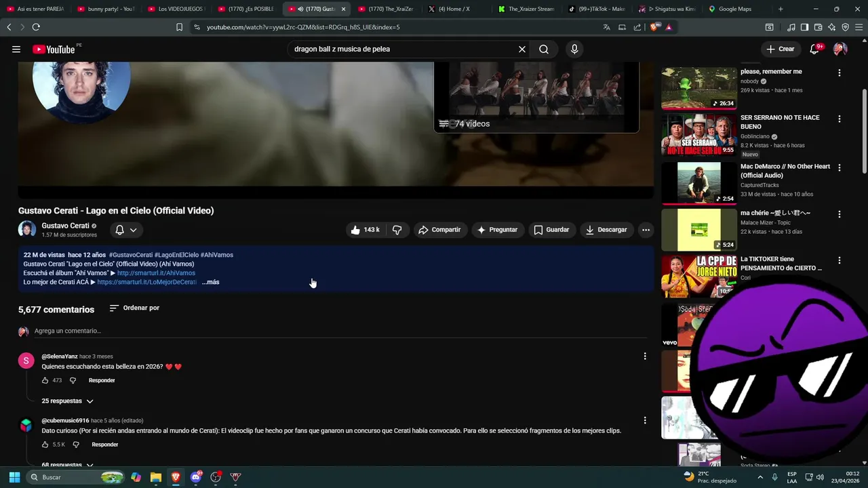Open the smarturl.it/LoMejorDeCerati link
Viewport: 868px width, 488px height.
tap(146, 282)
